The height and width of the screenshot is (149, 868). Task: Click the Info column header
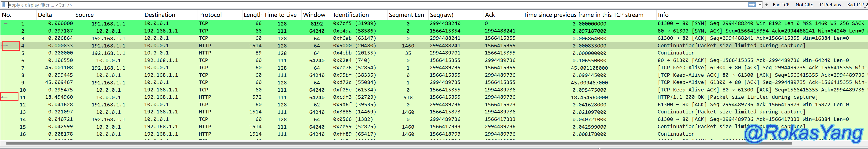tap(663, 15)
